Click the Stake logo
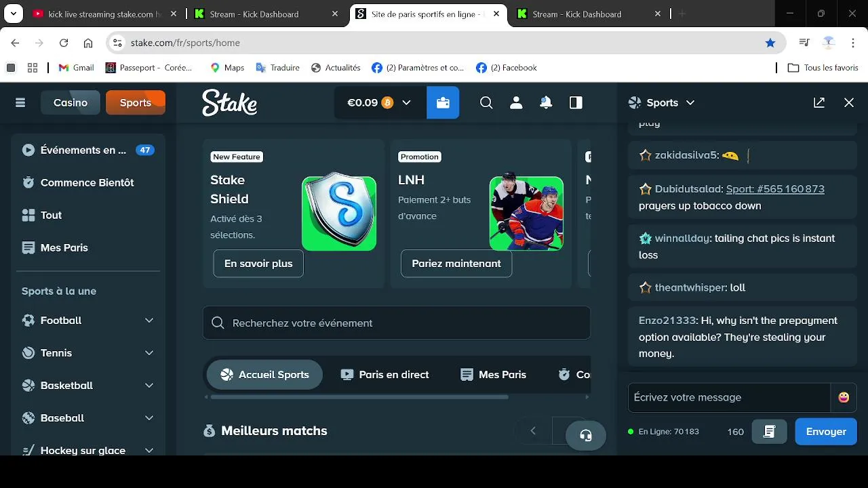The image size is (868, 488). click(x=229, y=102)
